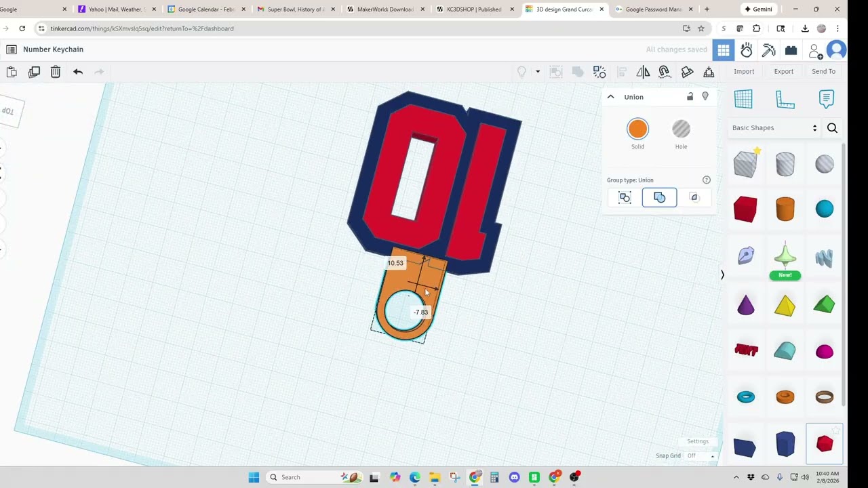Switch to Google Calendar browser tab
Screen dimensions: 868x488
[x=205, y=9]
